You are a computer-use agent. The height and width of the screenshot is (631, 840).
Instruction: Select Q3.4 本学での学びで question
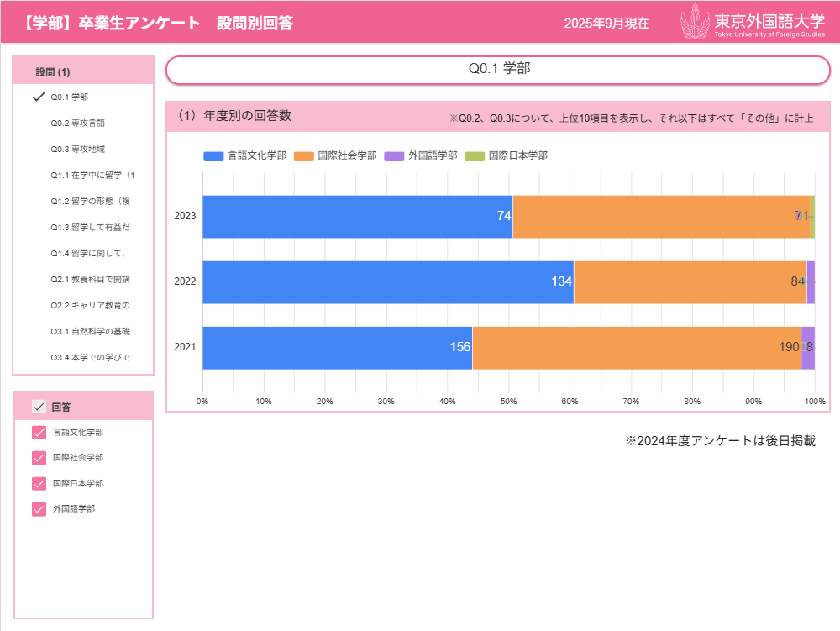point(90,357)
